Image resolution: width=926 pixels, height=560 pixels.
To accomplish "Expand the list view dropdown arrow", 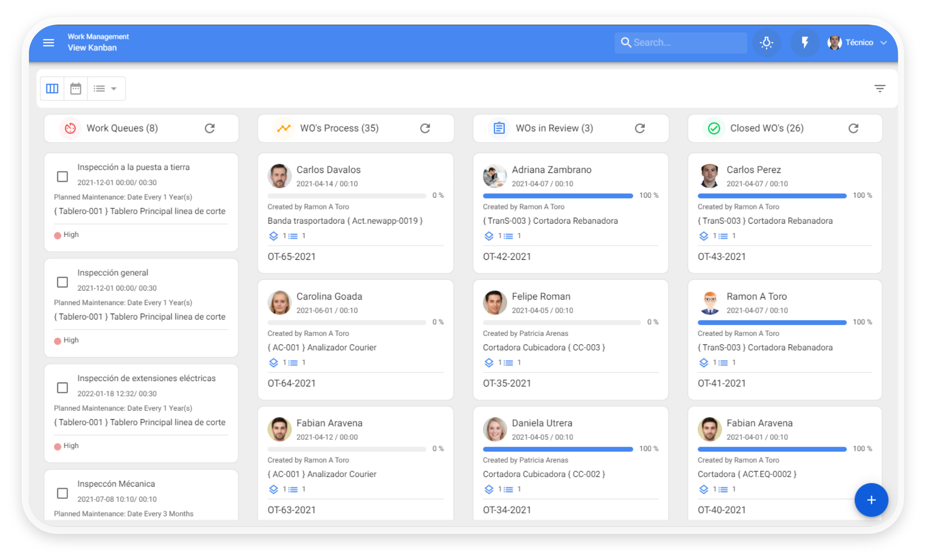I will coord(114,89).
